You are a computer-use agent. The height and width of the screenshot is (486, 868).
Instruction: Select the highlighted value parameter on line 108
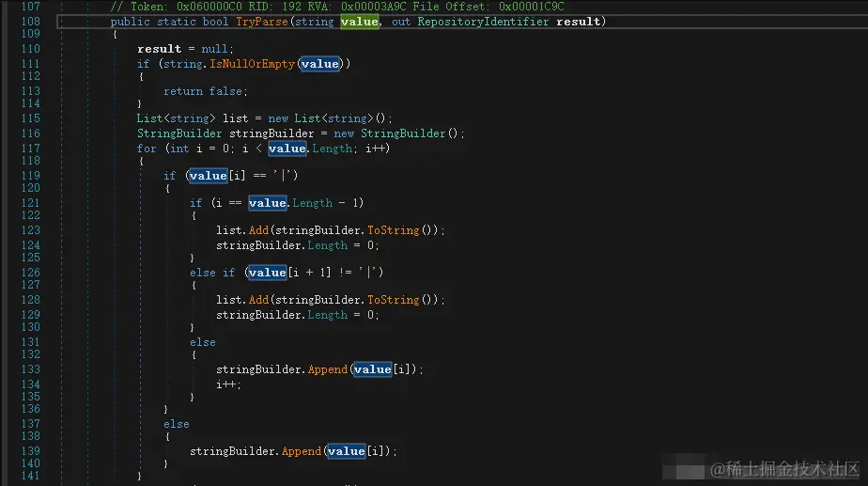coord(359,22)
